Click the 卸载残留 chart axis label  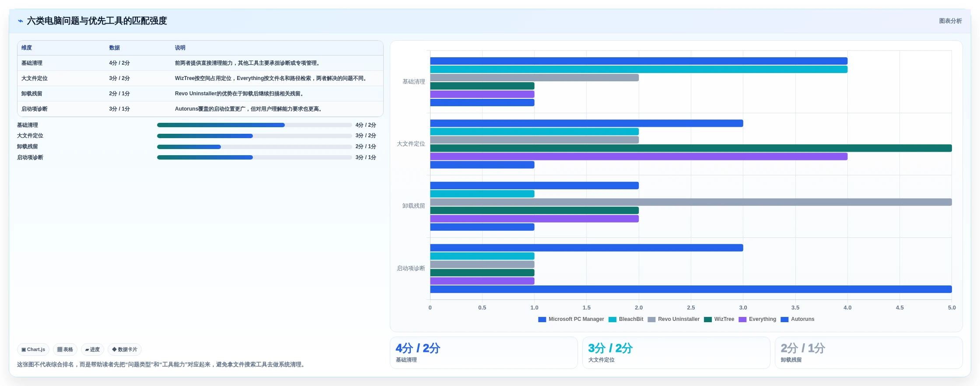point(413,206)
